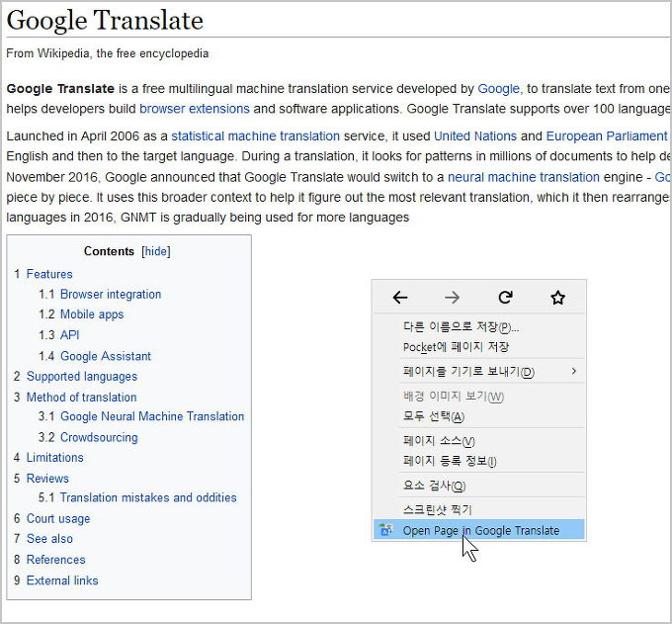
Task: Open neural machine translation link
Action: click(x=524, y=177)
